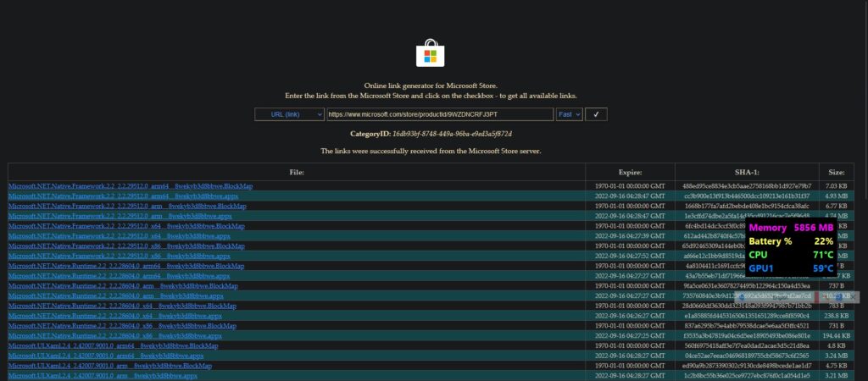Download NET.Native.Runtime 2.2 x64 BlockMap file
The height and width of the screenshot is (381, 868).
point(122,306)
